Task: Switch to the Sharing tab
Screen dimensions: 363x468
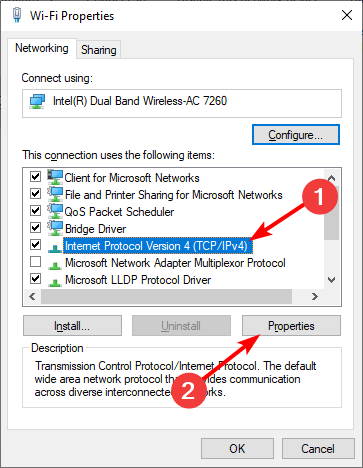Action: pos(99,50)
